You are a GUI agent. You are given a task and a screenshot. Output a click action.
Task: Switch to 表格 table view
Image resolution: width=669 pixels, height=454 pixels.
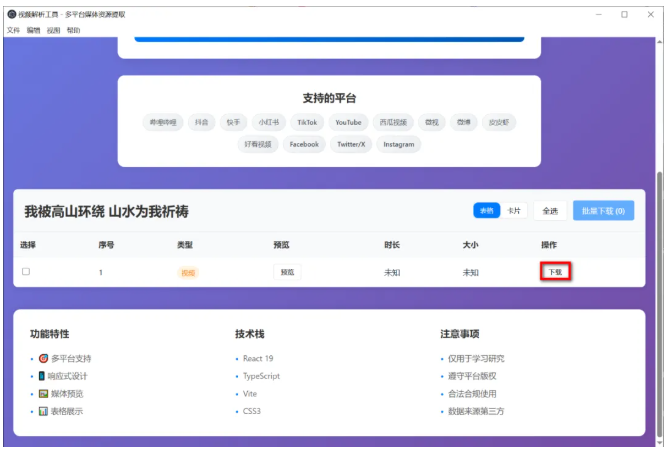pos(486,210)
